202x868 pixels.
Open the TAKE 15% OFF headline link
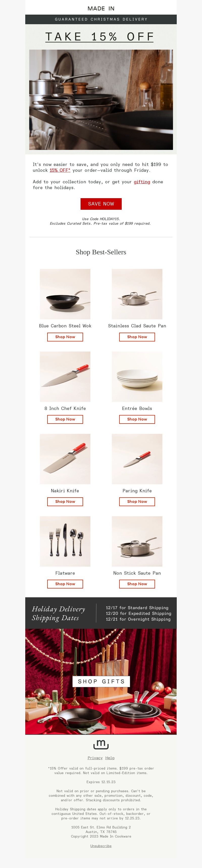(x=99, y=37)
